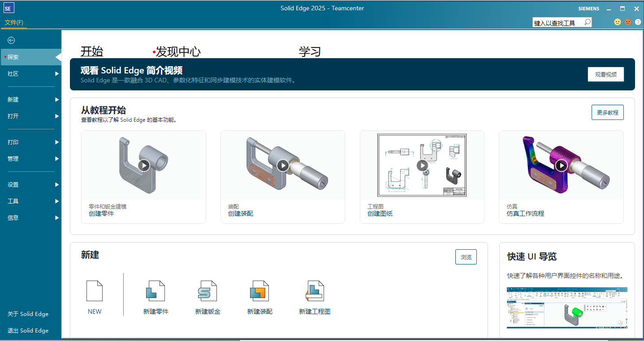Click the NEW blank document icon

point(94,291)
